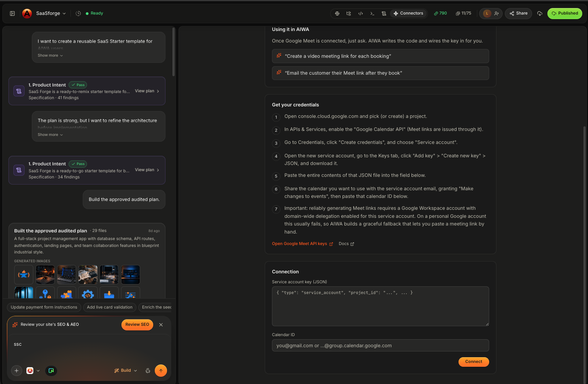
Task: Open the model selector dropdown with red A logo
Action: [x=33, y=371]
